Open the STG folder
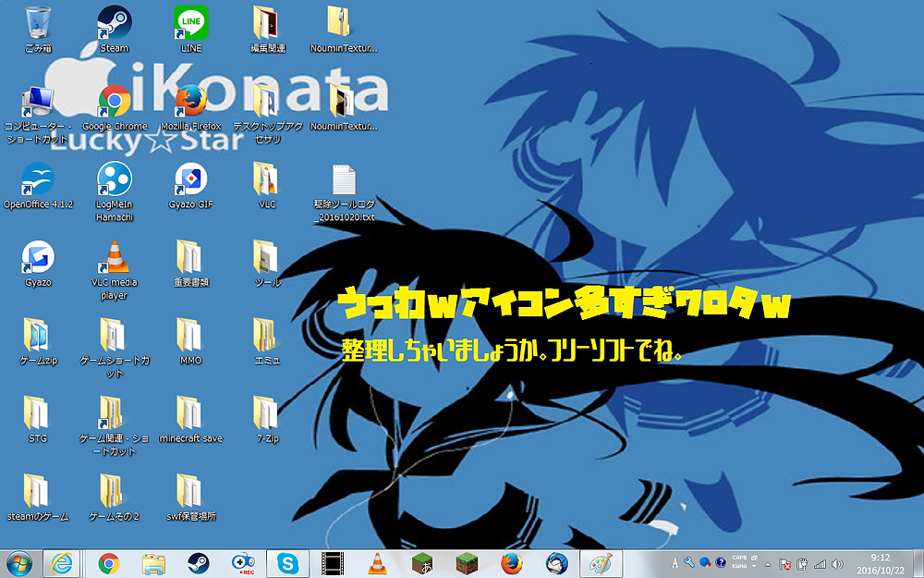Screen dimensions: 924x578 click(x=38, y=420)
